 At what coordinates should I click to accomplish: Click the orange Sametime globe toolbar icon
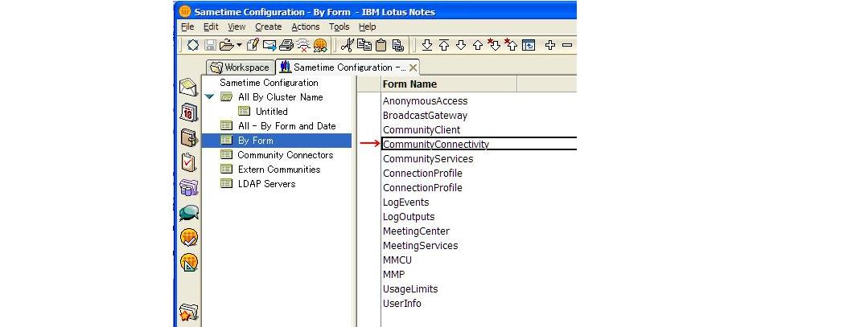tap(320, 45)
